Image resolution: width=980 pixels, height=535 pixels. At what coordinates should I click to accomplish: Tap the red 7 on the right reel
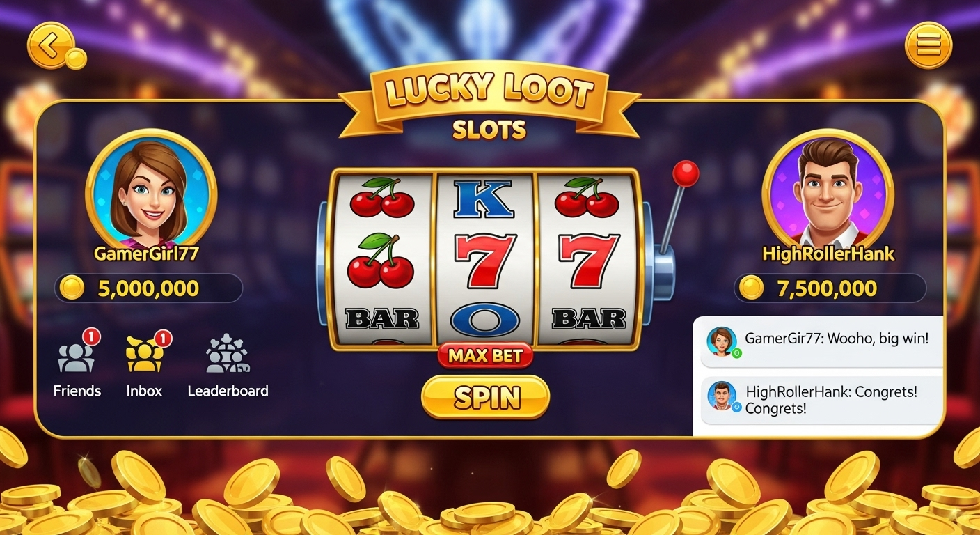click(589, 261)
